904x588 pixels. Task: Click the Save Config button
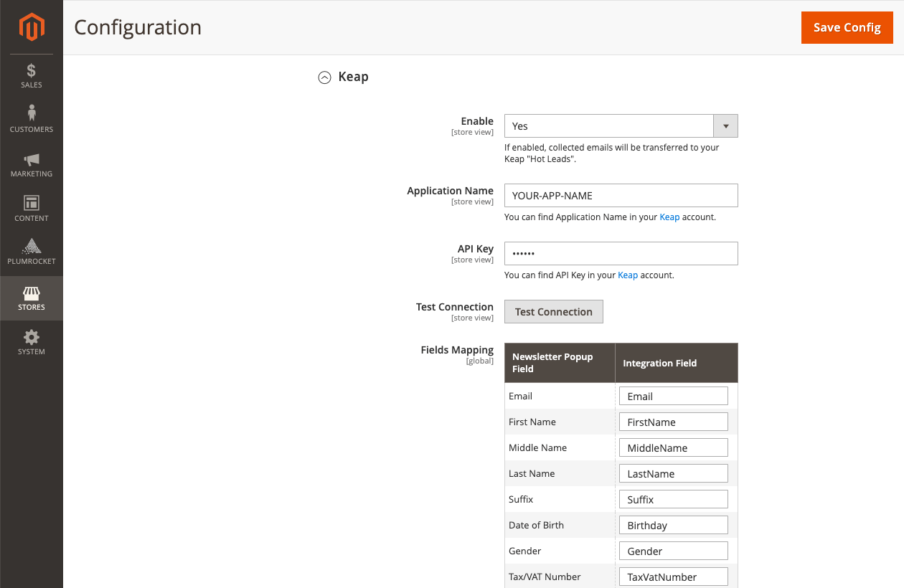tap(847, 27)
